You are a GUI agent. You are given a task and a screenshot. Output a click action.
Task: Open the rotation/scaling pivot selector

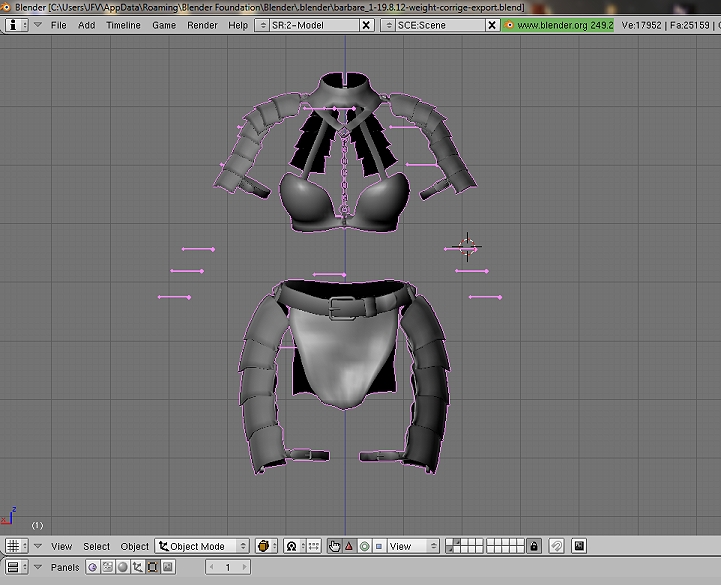tap(294, 546)
